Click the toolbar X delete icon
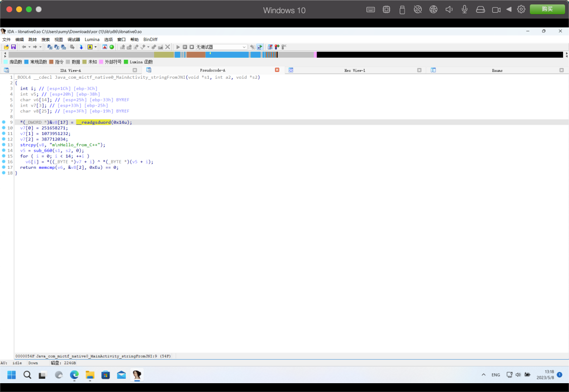 coord(168,47)
